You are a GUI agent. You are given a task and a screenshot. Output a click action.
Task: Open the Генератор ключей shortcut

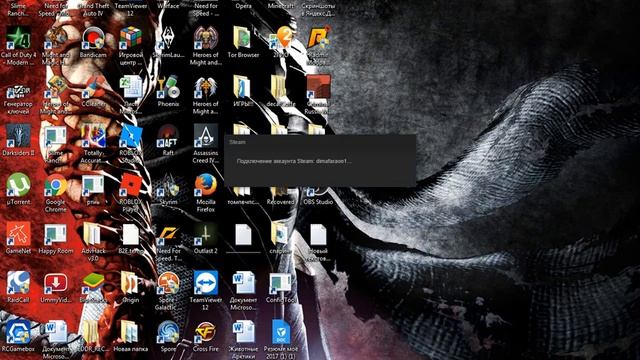pos(18,88)
